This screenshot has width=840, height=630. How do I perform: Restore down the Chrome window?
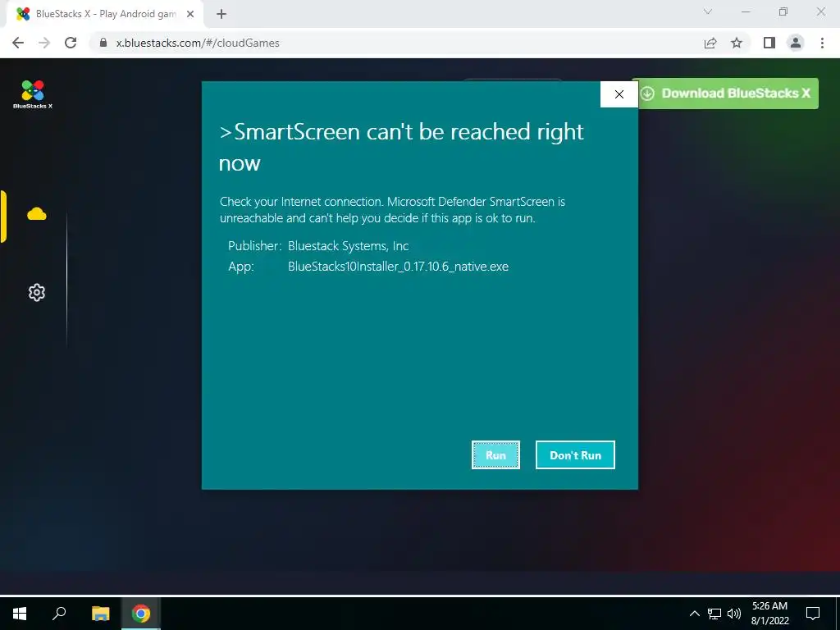coord(783,11)
